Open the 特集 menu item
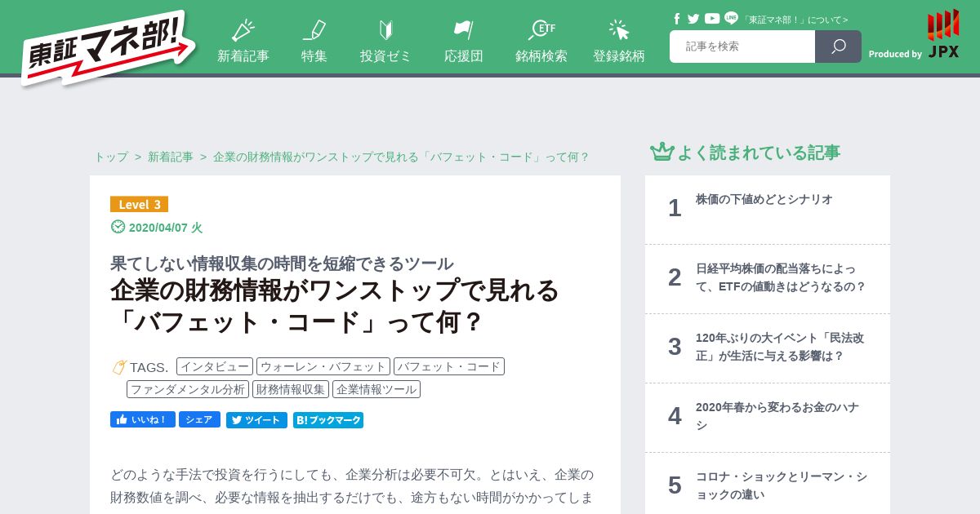 coord(314,55)
